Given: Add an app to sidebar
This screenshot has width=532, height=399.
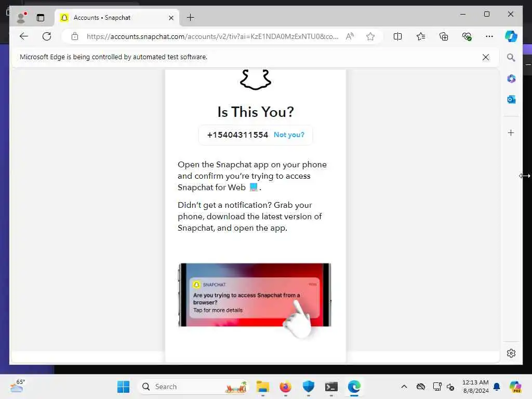Looking at the screenshot, I should pyautogui.click(x=511, y=132).
